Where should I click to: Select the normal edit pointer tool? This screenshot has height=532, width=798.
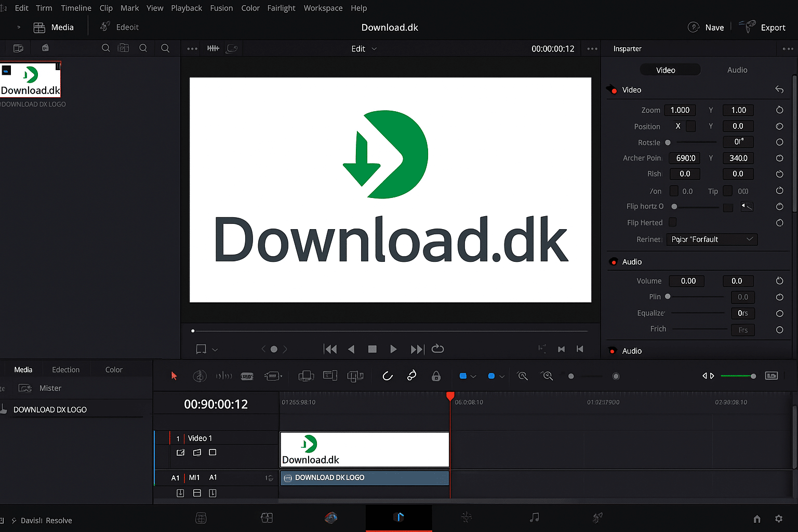point(174,376)
